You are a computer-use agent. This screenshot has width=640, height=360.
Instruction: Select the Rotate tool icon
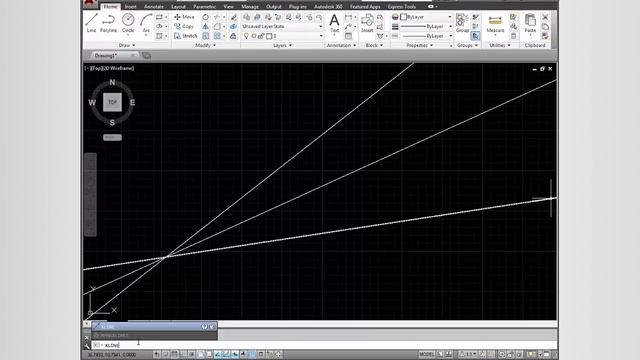[205, 17]
